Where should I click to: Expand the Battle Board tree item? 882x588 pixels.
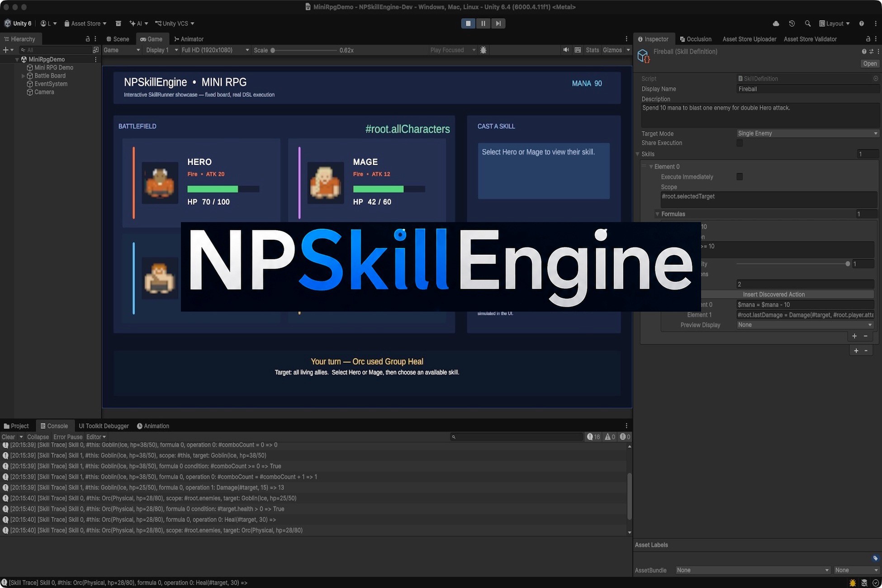pyautogui.click(x=23, y=76)
